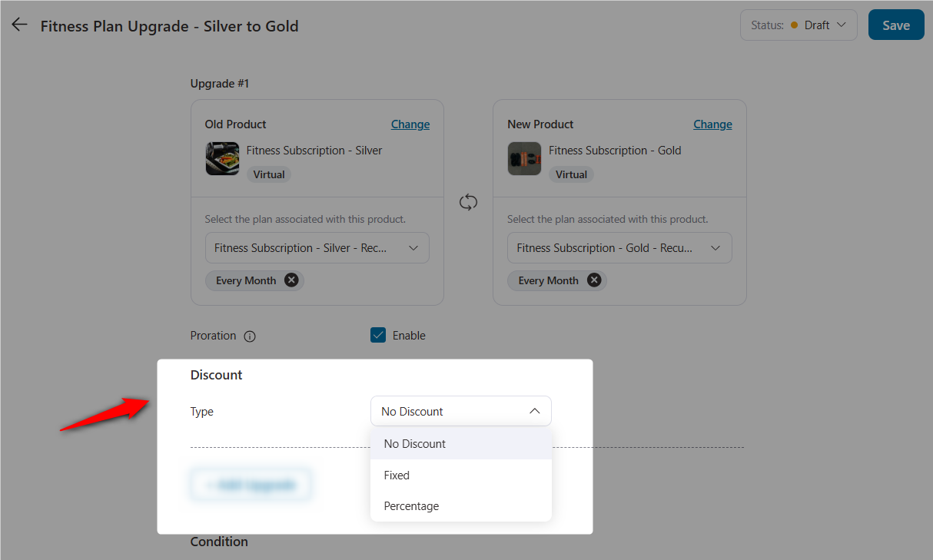
Task: Open the Gold recurring plan selector
Action: pyautogui.click(x=619, y=247)
